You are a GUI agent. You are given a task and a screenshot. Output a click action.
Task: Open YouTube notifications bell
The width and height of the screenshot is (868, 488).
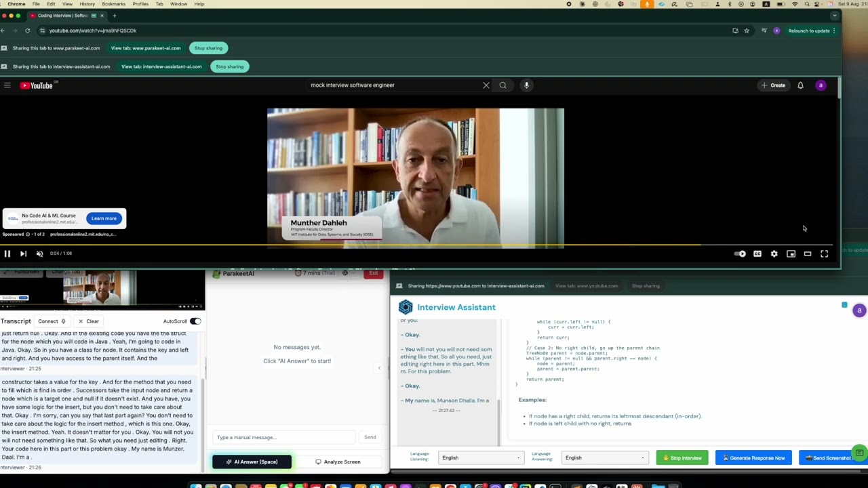point(800,85)
